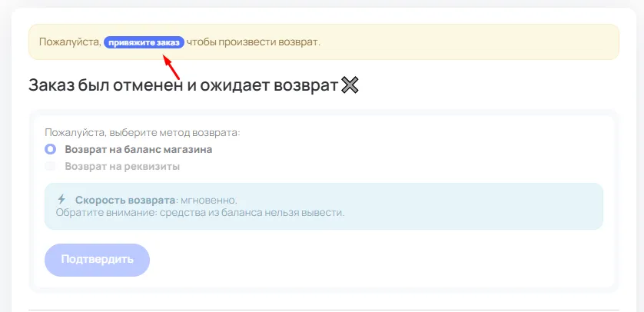Click the label text 'Возврат на баланс магазина'
Screen dimensions: 644x312
tap(138, 149)
